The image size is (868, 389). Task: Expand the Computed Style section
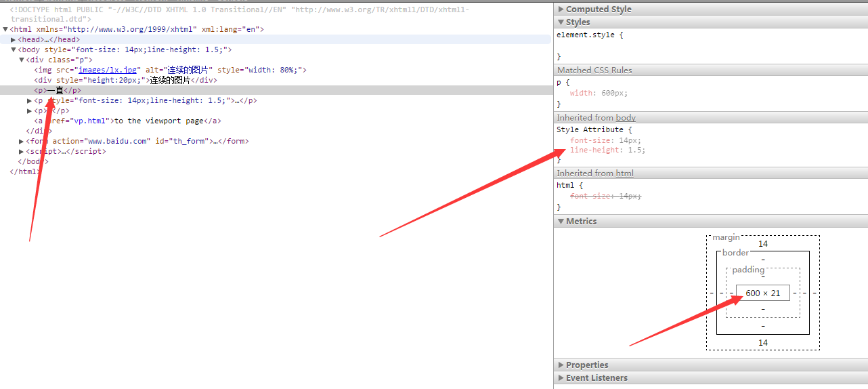pyautogui.click(x=561, y=9)
